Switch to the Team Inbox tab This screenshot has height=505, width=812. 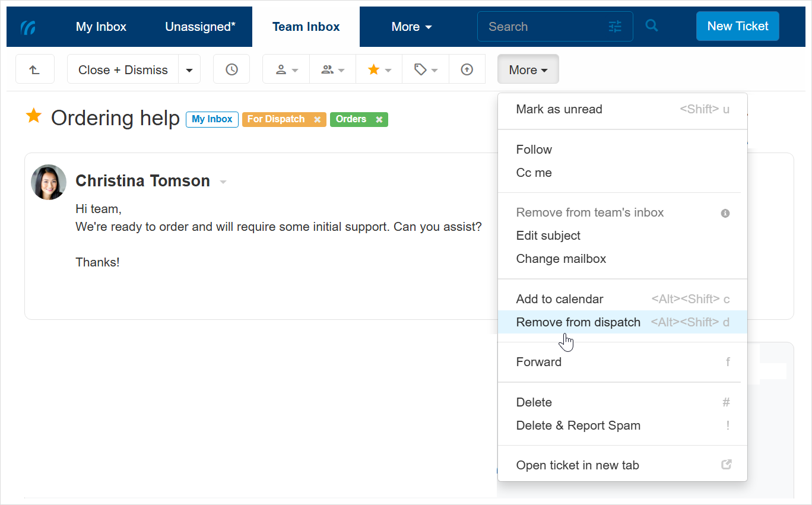point(306,26)
